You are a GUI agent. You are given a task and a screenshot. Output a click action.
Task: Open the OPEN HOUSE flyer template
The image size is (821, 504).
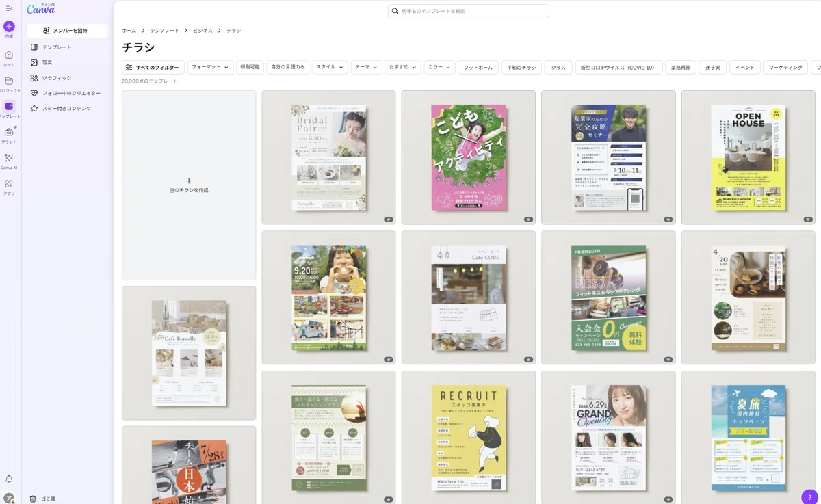[748, 157]
